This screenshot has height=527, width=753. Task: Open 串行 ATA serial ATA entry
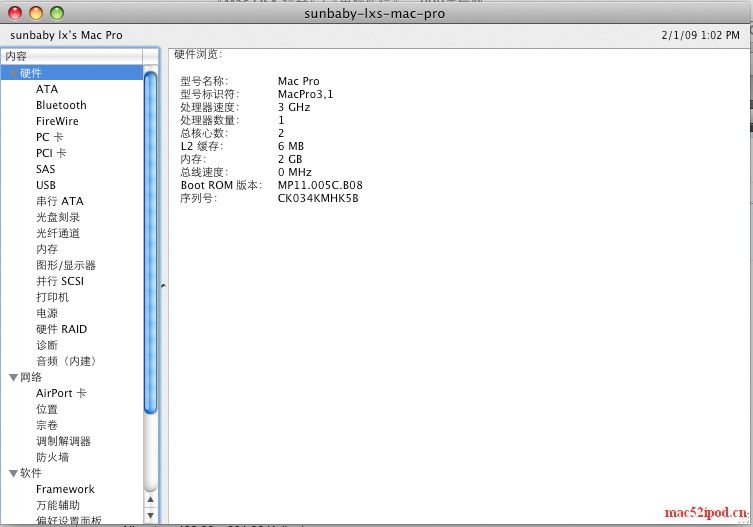tap(60, 201)
